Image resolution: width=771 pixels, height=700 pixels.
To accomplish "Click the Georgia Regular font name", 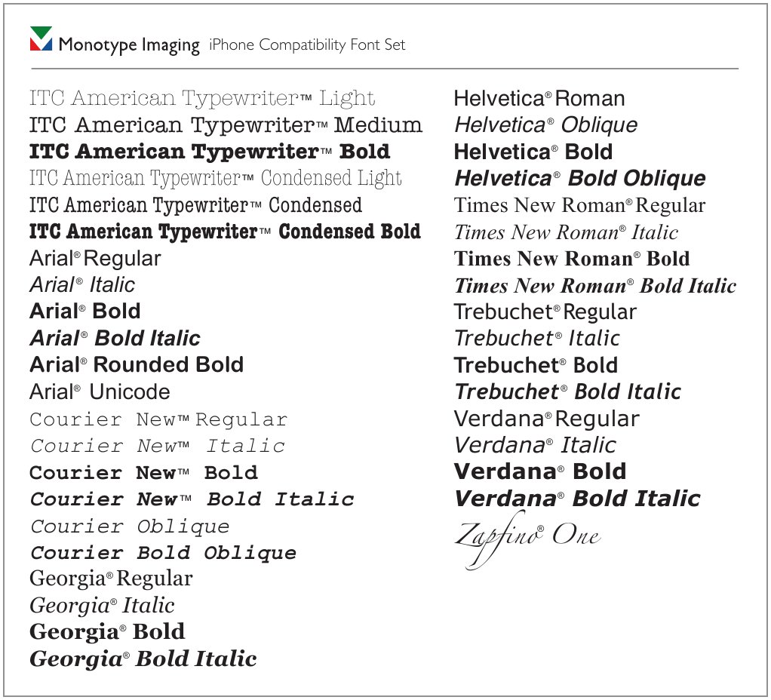I will point(111,579).
